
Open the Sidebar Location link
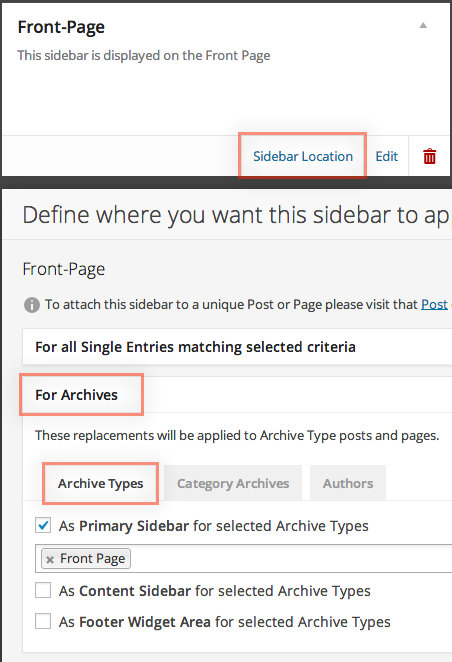[303, 156]
